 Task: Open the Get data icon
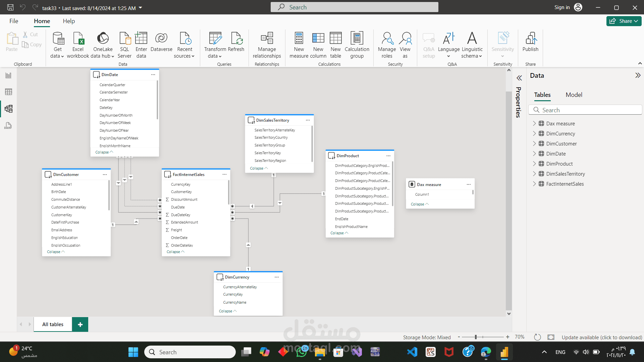tap(58, 39)
